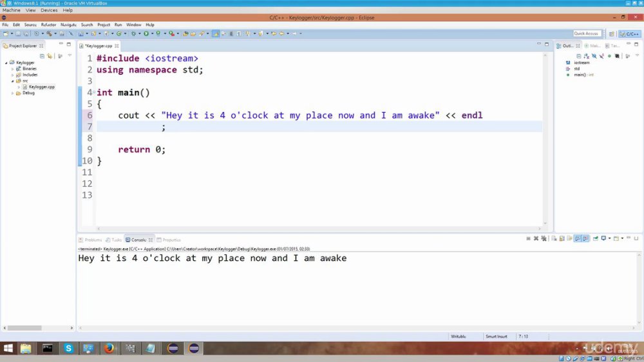
Task: Click Collapse All icon in Outline toolbar
Action: [x=579, y=56]
